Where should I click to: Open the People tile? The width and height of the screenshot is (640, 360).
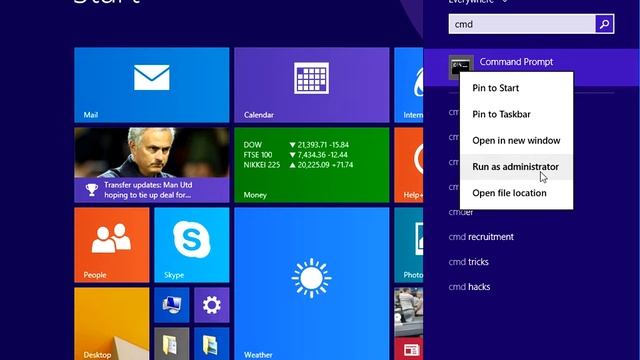[112, 245]
